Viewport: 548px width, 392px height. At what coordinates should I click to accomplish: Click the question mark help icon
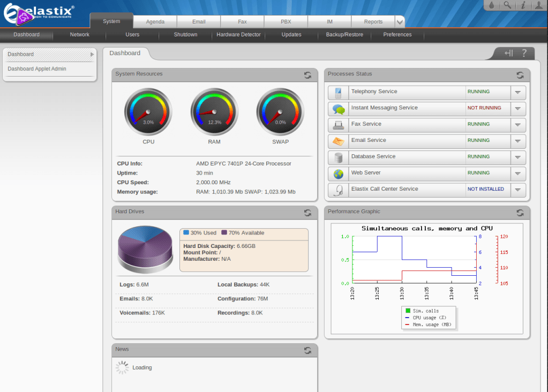524,53
